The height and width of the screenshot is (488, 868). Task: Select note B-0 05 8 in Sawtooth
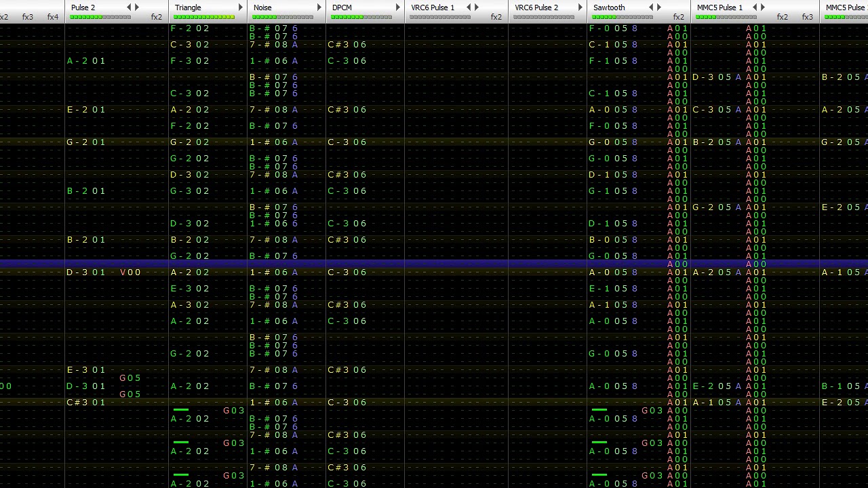613,240
